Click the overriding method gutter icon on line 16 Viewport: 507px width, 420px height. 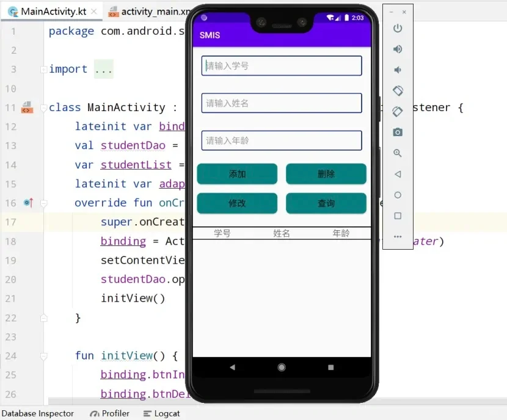tap(27, 203)
